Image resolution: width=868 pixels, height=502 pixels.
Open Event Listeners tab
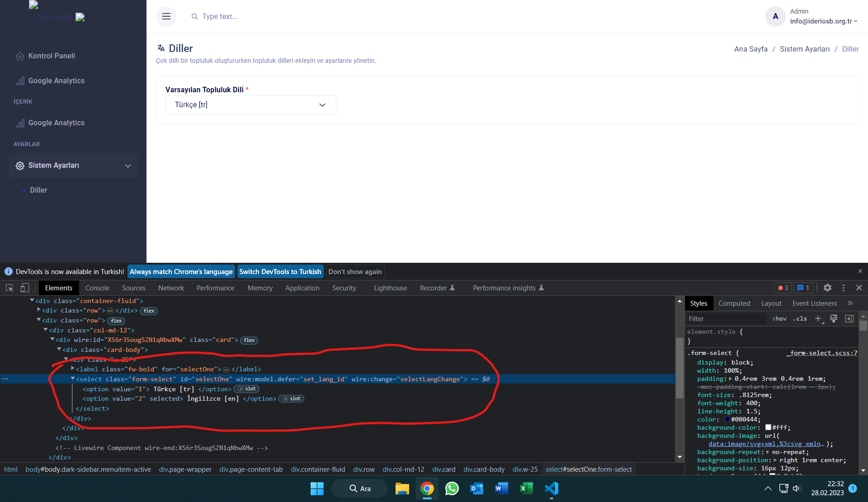814,303
